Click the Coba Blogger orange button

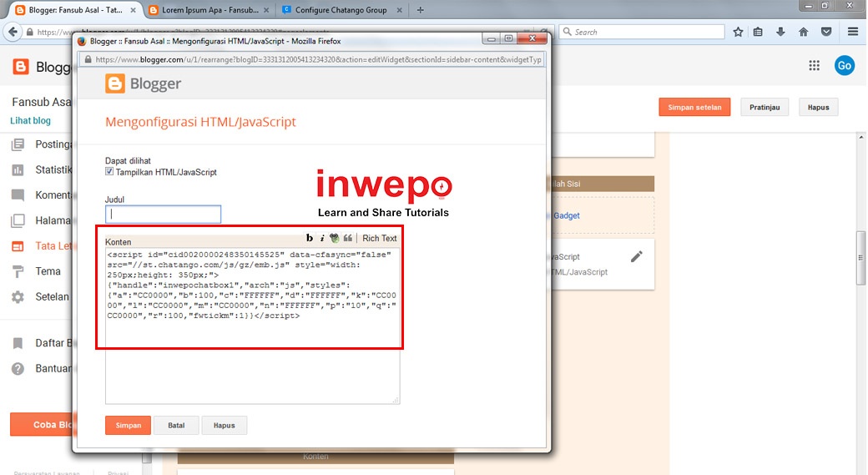pyautogui.click(x=41, y=425)
